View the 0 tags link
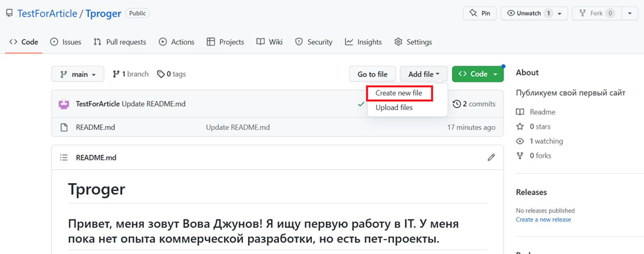This screenshot has height=254, width=644. [172, 74]
